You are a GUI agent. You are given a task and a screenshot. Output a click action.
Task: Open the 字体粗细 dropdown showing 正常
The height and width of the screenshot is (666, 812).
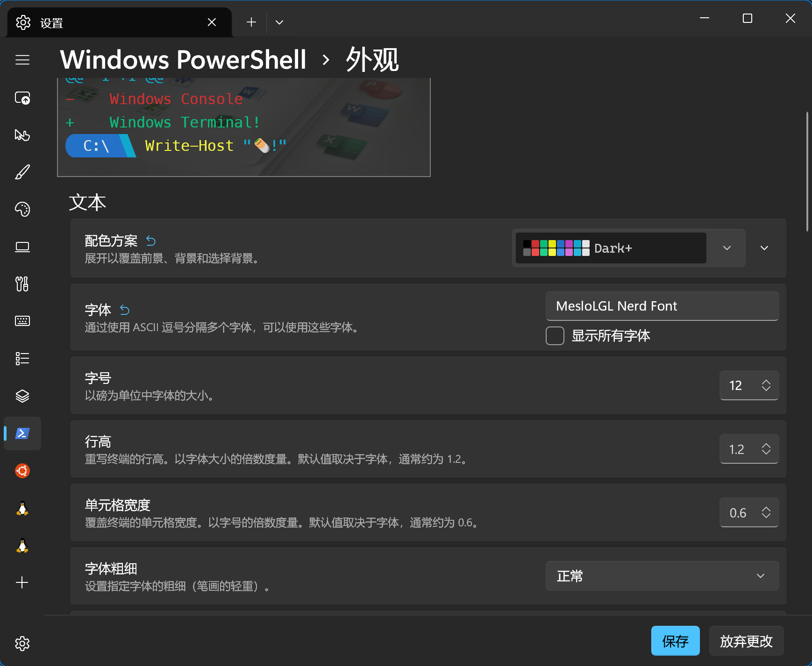pos(662,576)
